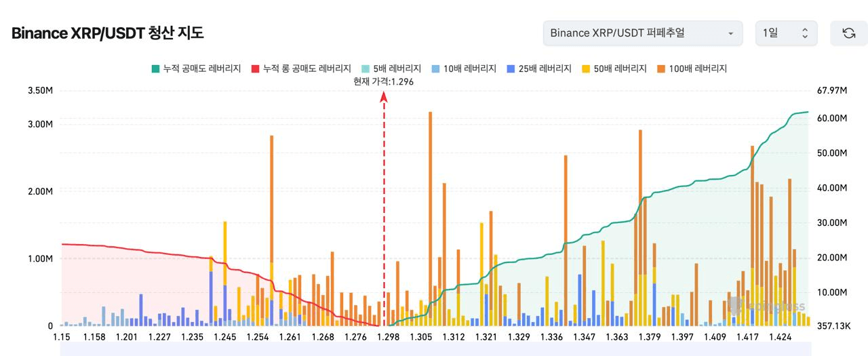Click the 1.305 x-axis price label
Screen dimensions: 868x356
click(421, 337)
